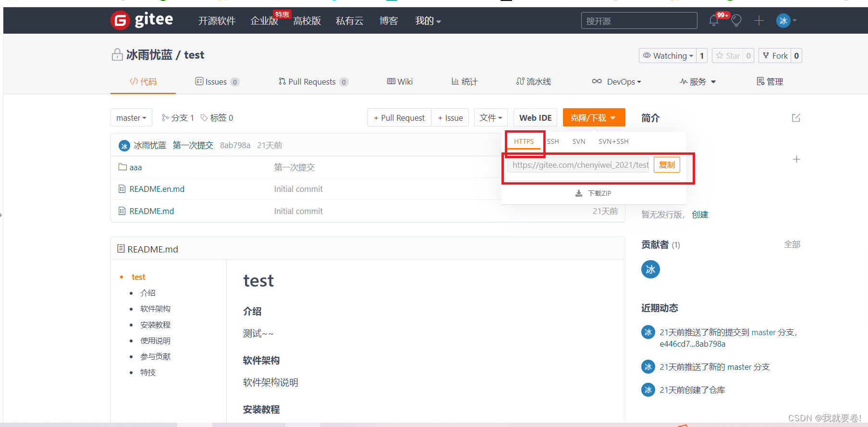Star the repository

pos(727,56)
